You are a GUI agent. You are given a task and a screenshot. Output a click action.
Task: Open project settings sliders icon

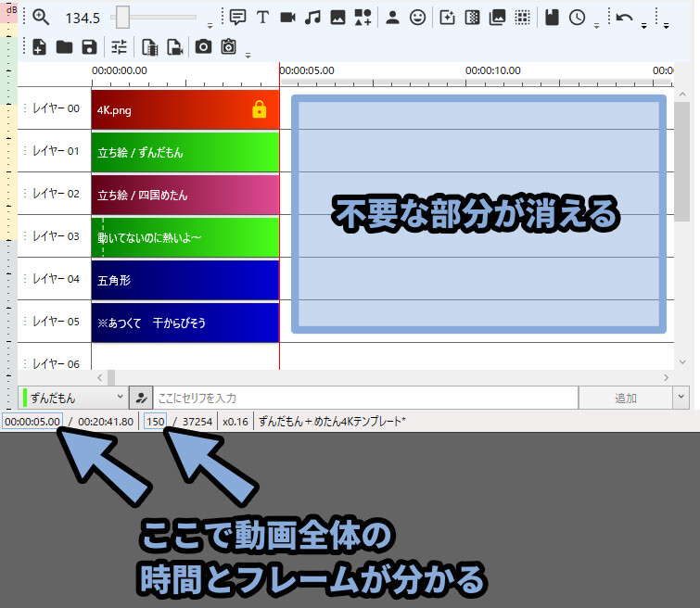pyautogui.click(x=119, y=47)
